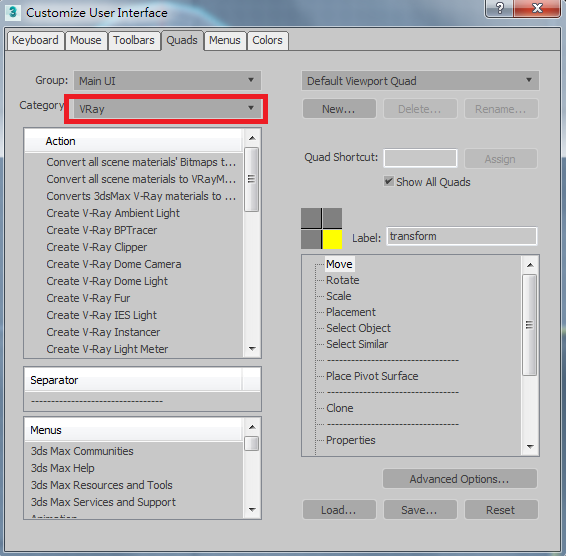The width and height of the screenshot is (566, 556).
Task: Select the Quads tab
Action: (182, 40)
